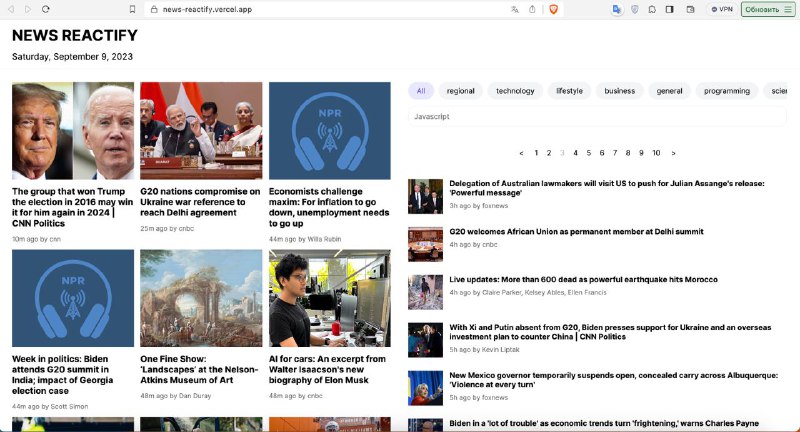Go to pagination page 6
800x432 pixels.
click(602, 153)
